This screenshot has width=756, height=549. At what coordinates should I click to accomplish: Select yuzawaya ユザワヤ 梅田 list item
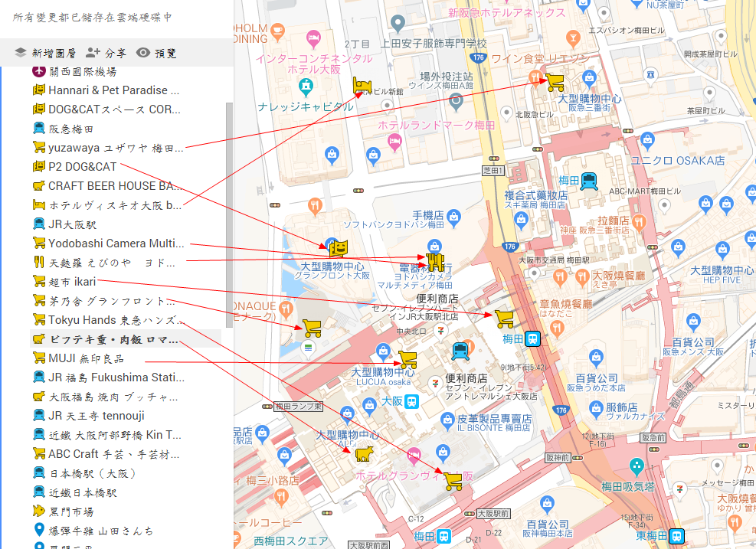(108, 148)
